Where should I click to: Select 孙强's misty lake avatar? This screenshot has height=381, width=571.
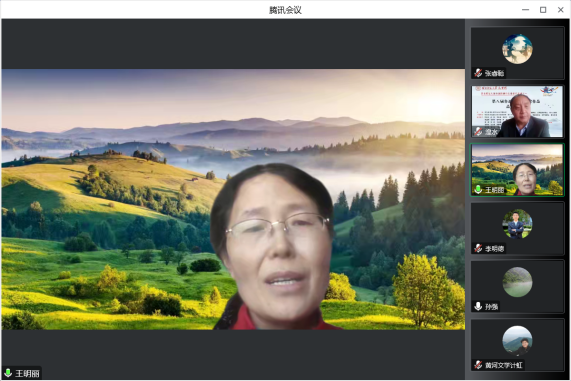pyautogui.click(x=517, y=282)
